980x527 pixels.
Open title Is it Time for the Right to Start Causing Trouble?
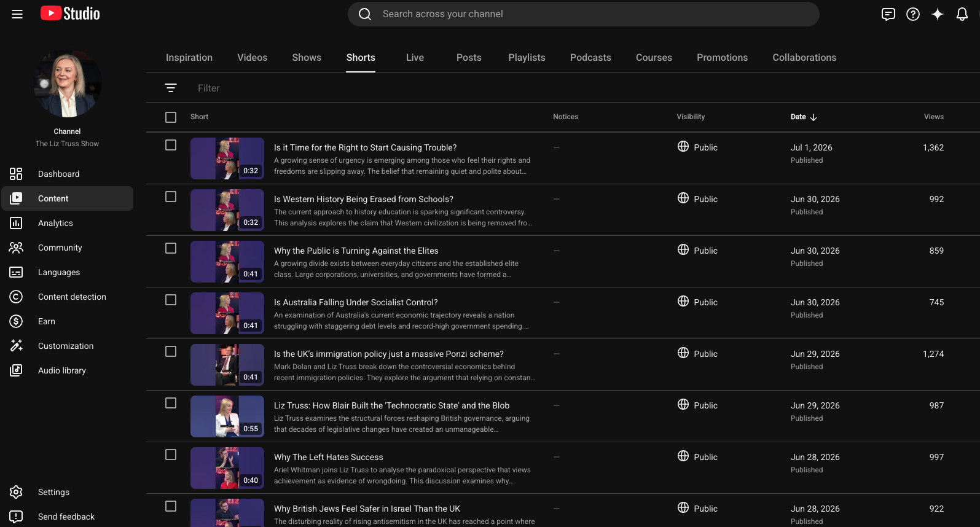[x=365, y=147]
